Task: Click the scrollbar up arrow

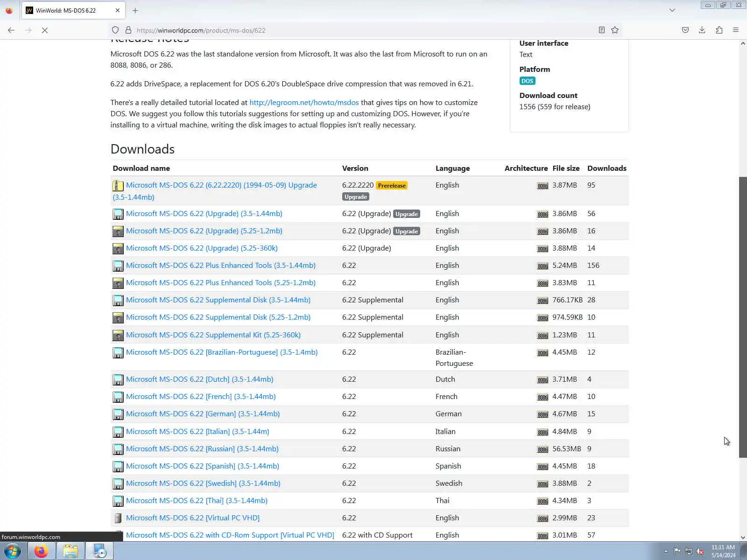Action: tap(743, 43)
